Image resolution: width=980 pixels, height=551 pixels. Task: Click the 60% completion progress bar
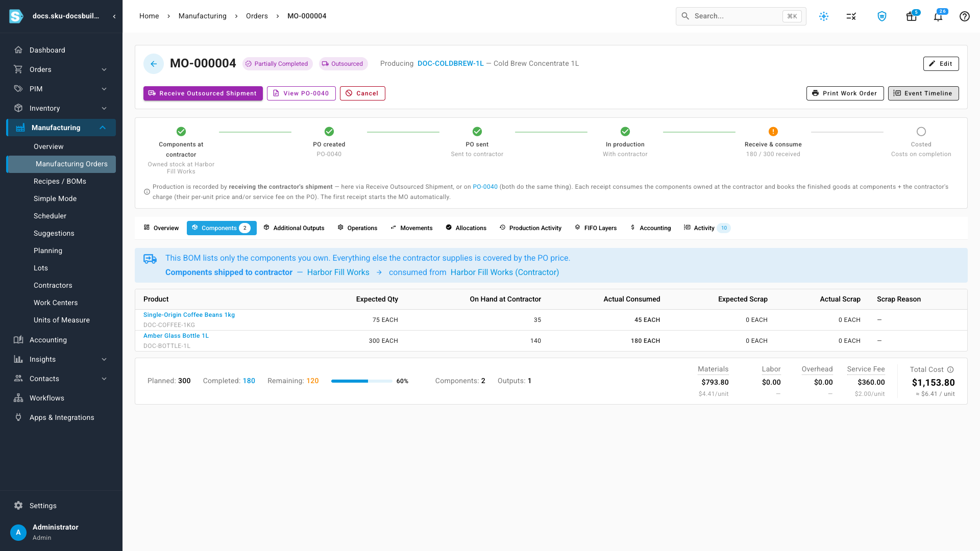(362, 381)
